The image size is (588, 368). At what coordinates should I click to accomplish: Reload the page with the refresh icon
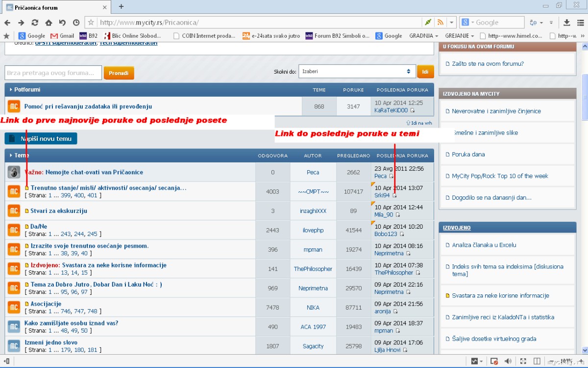pyautogui.click(x=35, y=23)
